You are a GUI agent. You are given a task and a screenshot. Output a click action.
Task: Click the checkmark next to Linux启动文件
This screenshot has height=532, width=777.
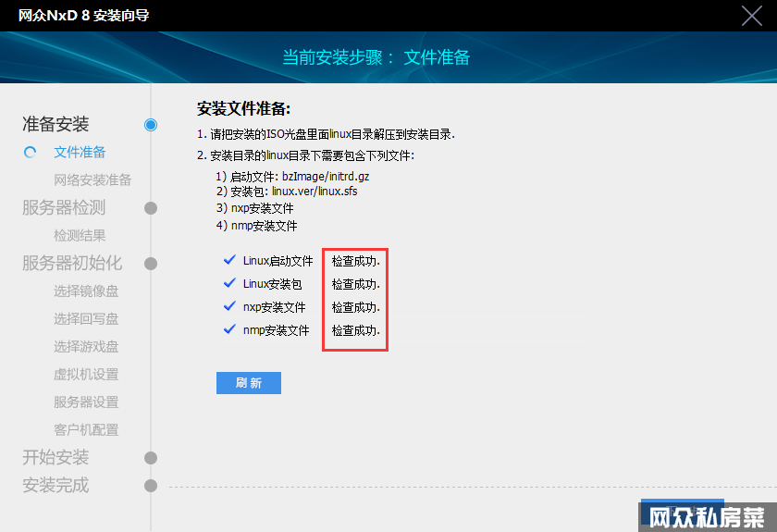229,260
